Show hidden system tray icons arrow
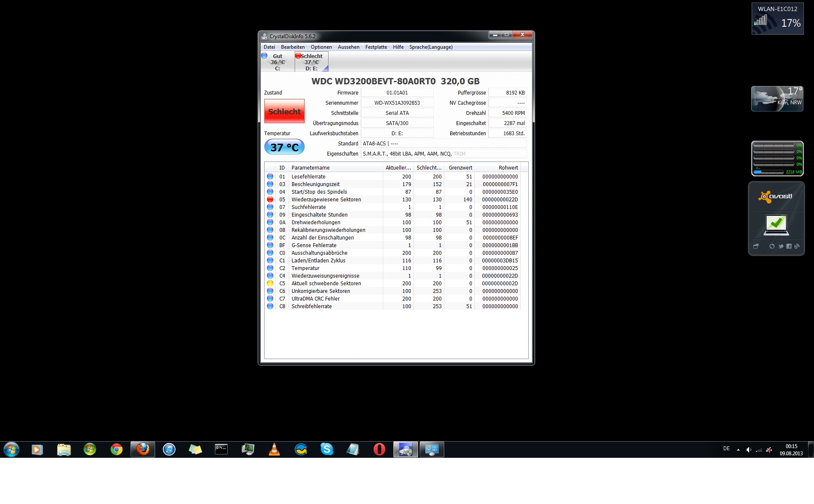This screenshot has height=504, width=814. click(x=738, y=450)
